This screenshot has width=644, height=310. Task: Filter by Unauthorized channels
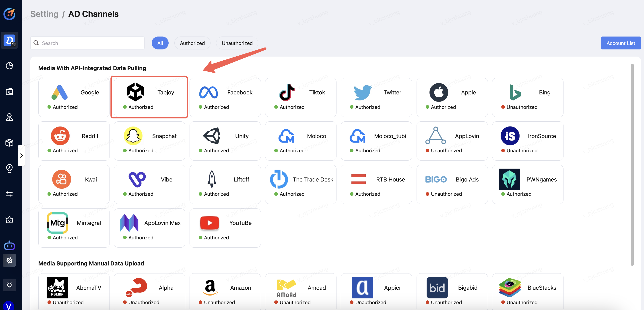pos(237,43)
